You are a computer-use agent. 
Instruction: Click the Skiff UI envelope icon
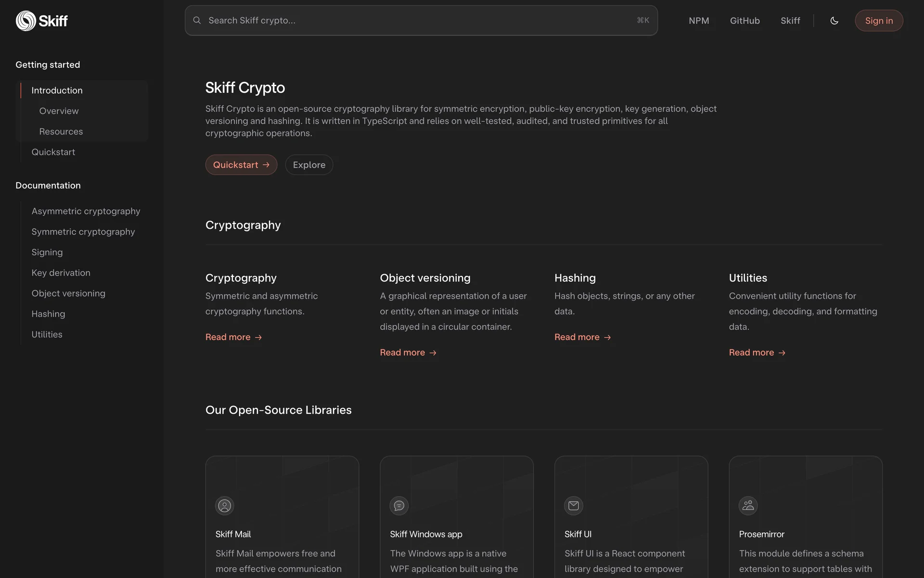coord(573,506)
